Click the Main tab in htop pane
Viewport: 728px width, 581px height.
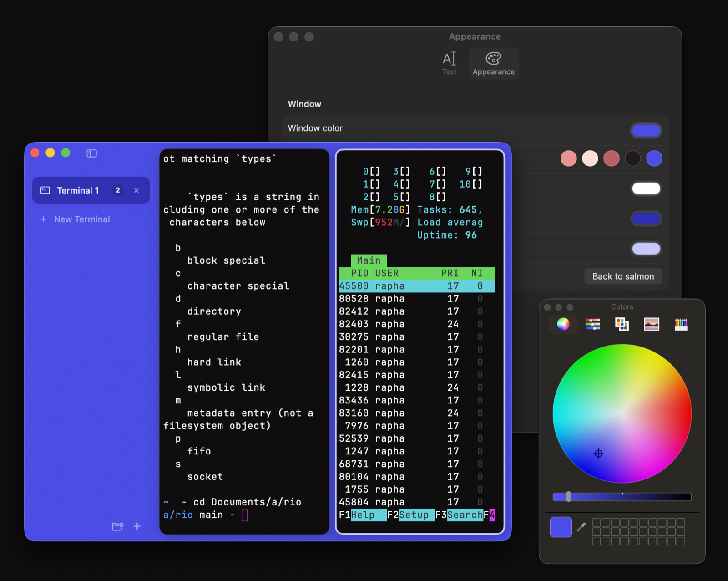pyautogui.click(x=369, y=260)
